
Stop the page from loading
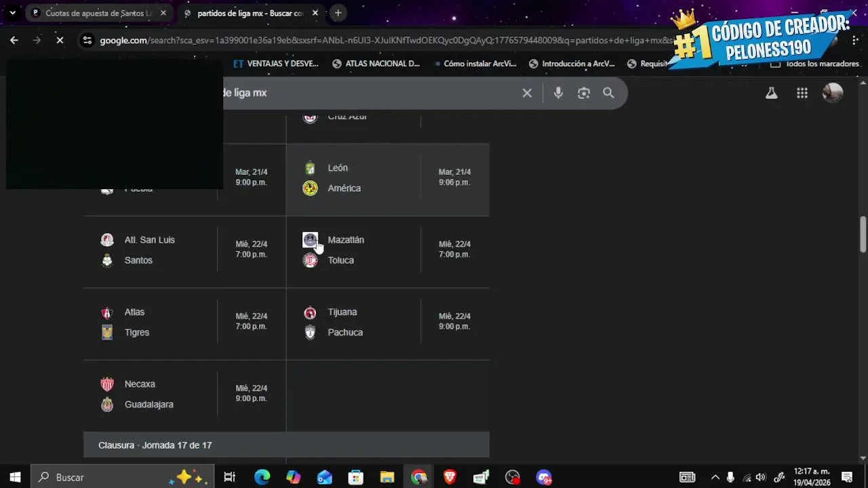[60, 40]
